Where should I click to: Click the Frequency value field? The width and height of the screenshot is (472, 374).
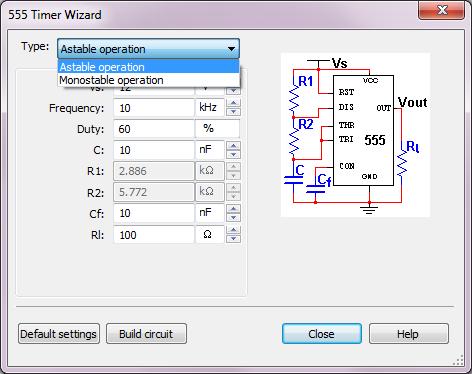coord(154,108)
